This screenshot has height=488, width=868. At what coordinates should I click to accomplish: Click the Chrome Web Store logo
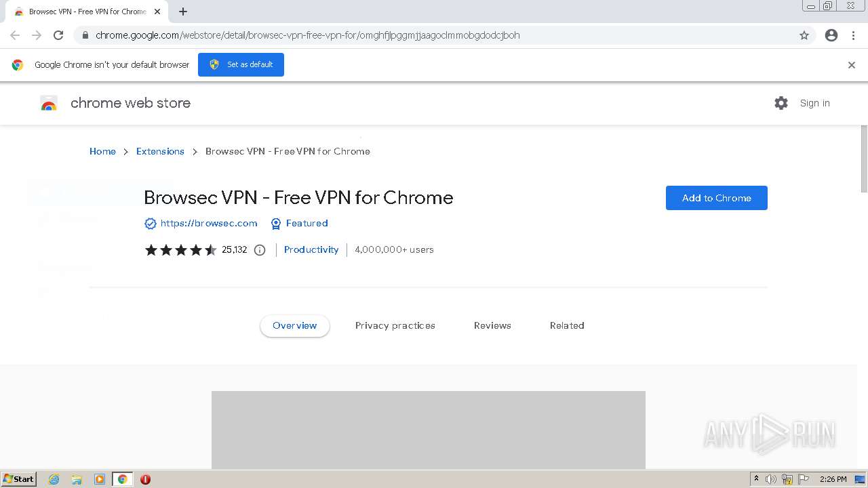[49, 104]
